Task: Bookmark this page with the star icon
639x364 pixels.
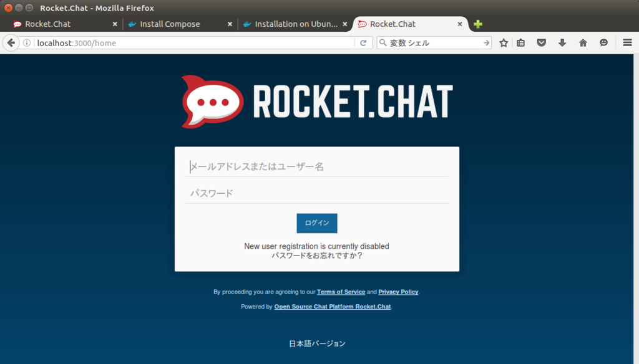Action: [x=504, y=43]
